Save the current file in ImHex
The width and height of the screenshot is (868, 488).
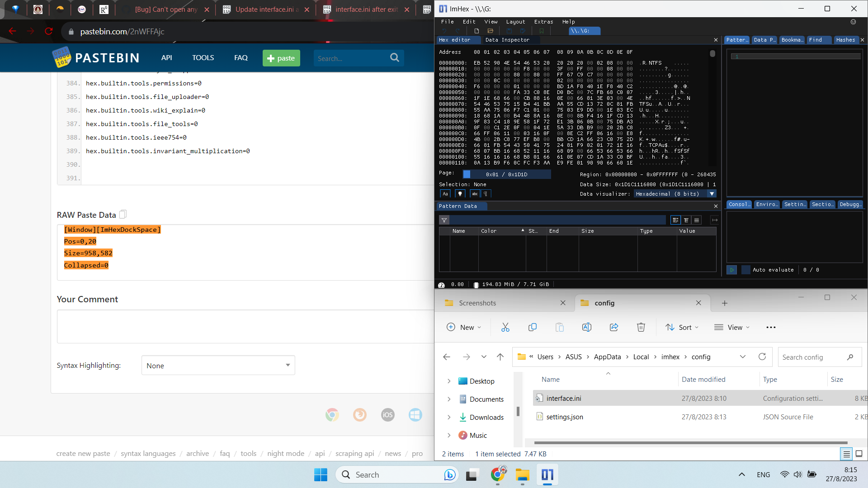pyautogui.click(x=509, y=31)
